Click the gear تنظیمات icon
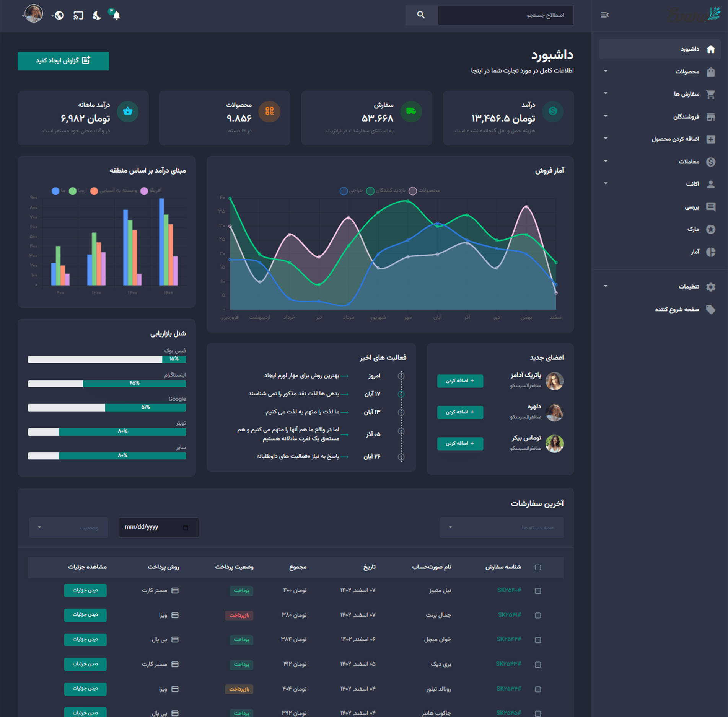728x717 pixels. click(x=711, y=287)
